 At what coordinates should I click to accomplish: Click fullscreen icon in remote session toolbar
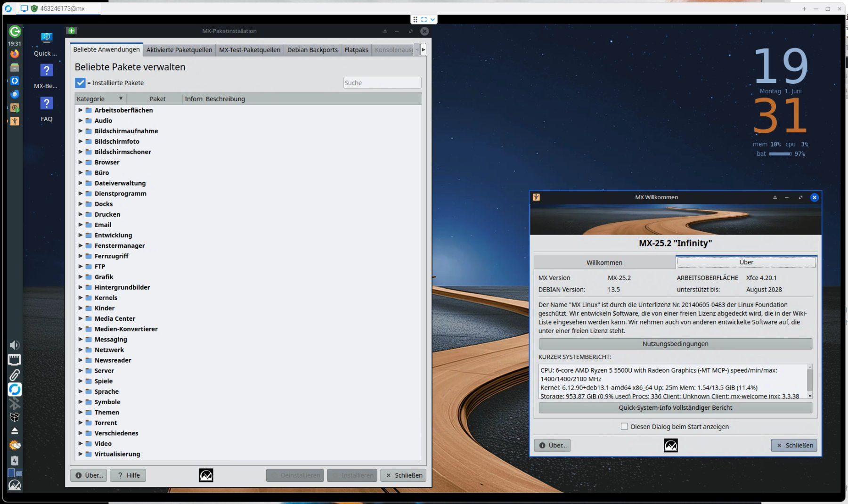tap(424, 19)
